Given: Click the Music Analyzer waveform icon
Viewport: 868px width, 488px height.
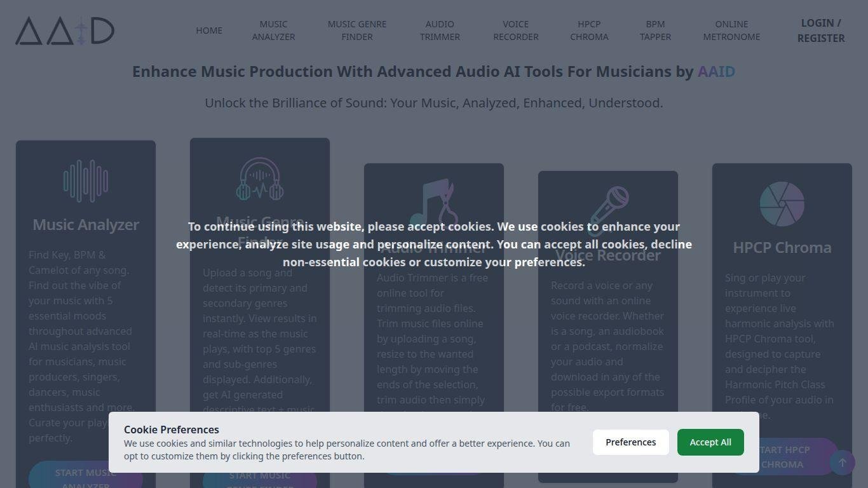Looking at the screenshot, I should pyautogui.click(x=86, y=181).
